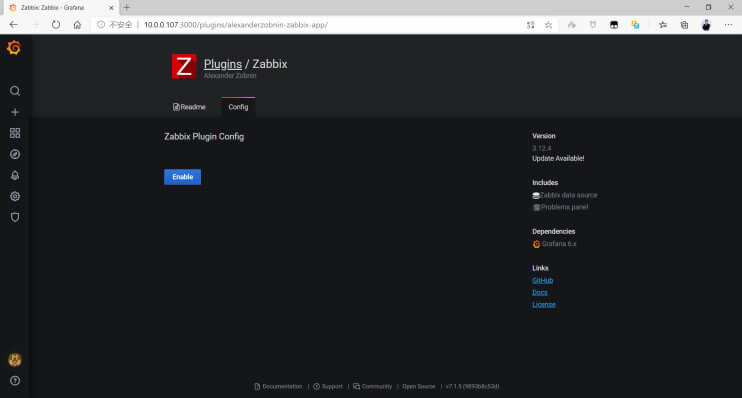Click the dark extension icon next to the shield
The image size is (742, 398).
[614, 25]
